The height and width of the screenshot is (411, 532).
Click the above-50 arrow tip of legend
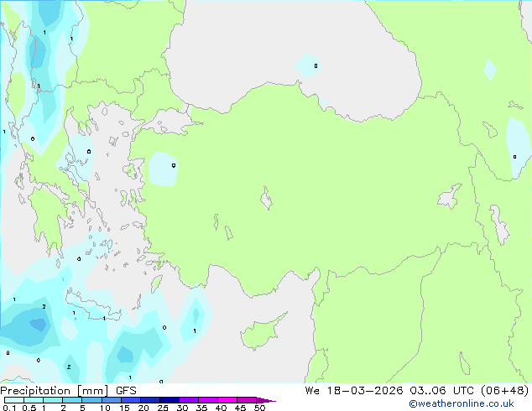click(x=266, y=400)
